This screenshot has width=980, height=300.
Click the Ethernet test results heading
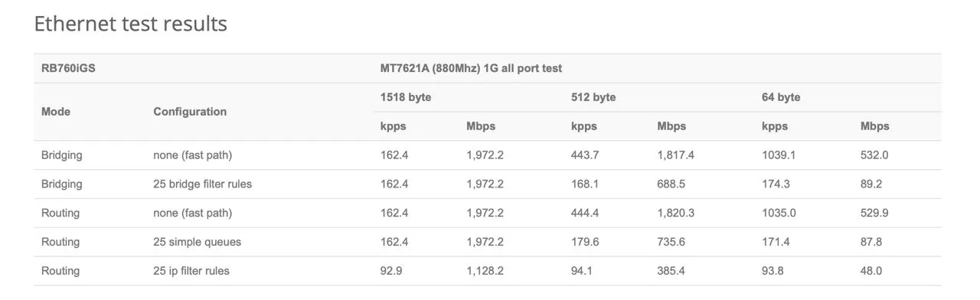tap(131, 24)
